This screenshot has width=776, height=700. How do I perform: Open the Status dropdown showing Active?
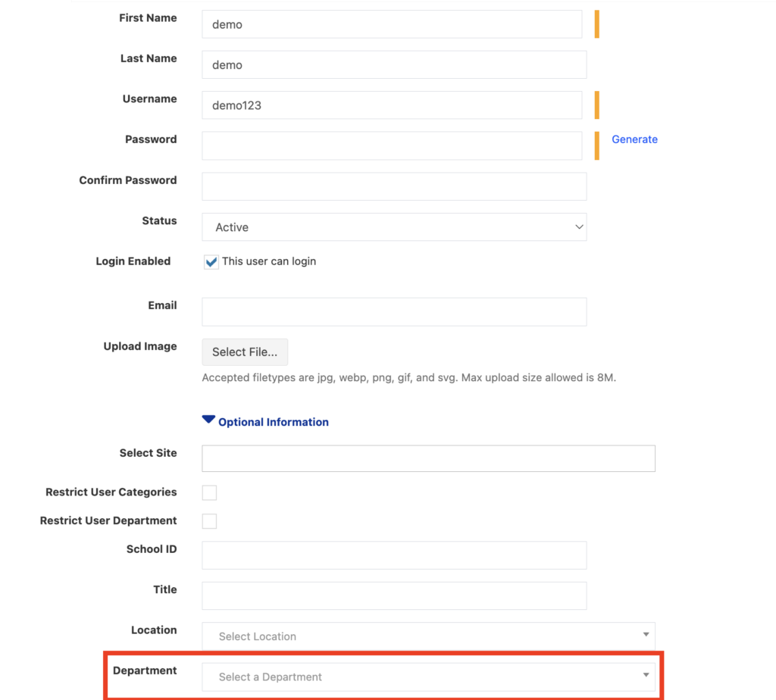click(x=393, y=227)
